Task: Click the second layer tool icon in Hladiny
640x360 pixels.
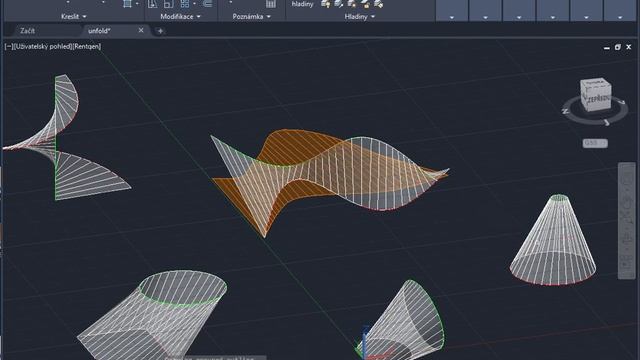Action: point(339,4)
